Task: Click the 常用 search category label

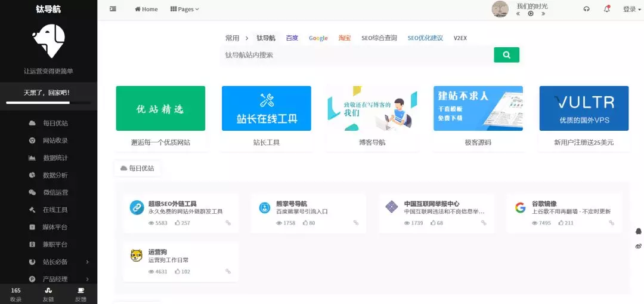Action: coord(232,38)
